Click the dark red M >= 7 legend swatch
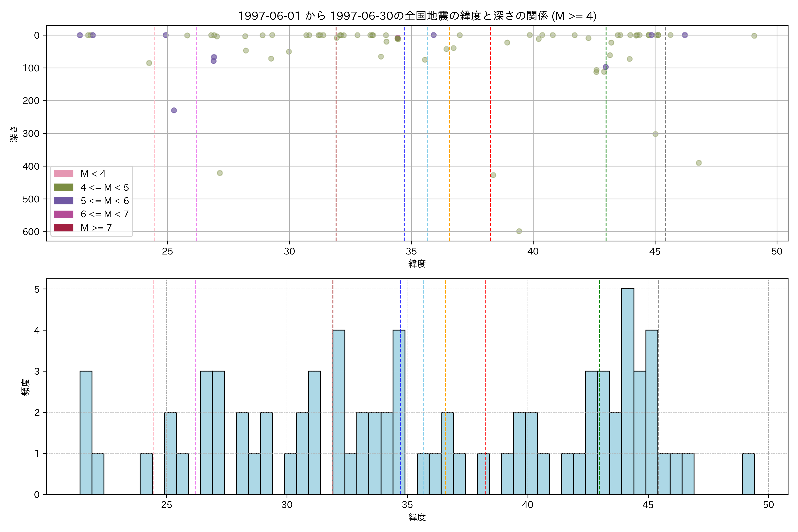This screenshot has width=798, height=532. click(63, 228)
